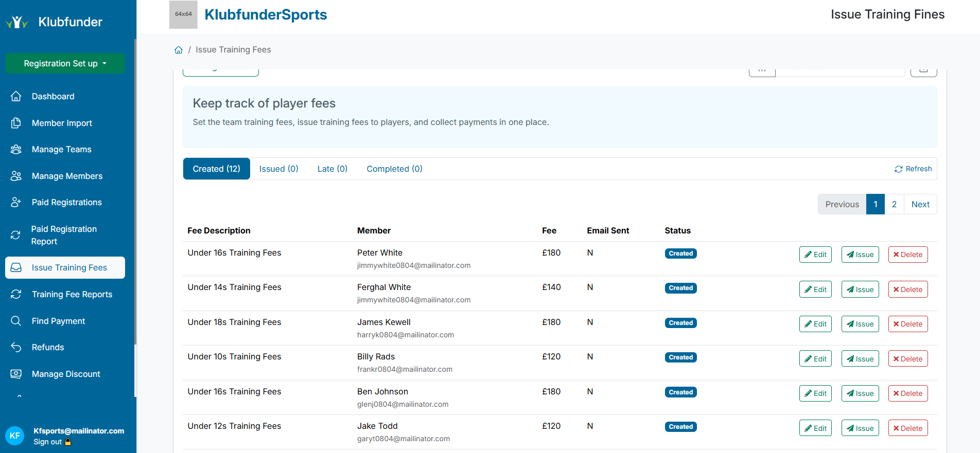Switch to the Issued (0) tab

click(278, 169)
